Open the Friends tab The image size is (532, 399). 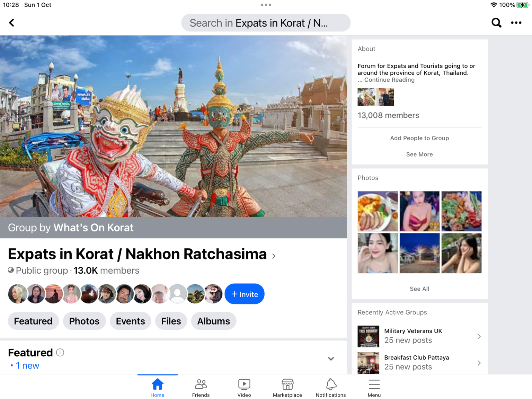pyautogui.click(x=201, y=387)
